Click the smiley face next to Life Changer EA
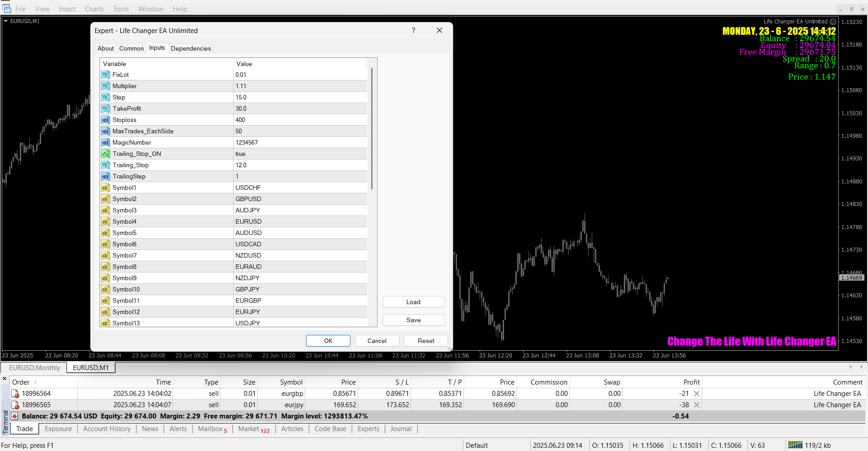The height and width of the screenshot is (451, 868). pyautogui.click(x=833, y=21)
